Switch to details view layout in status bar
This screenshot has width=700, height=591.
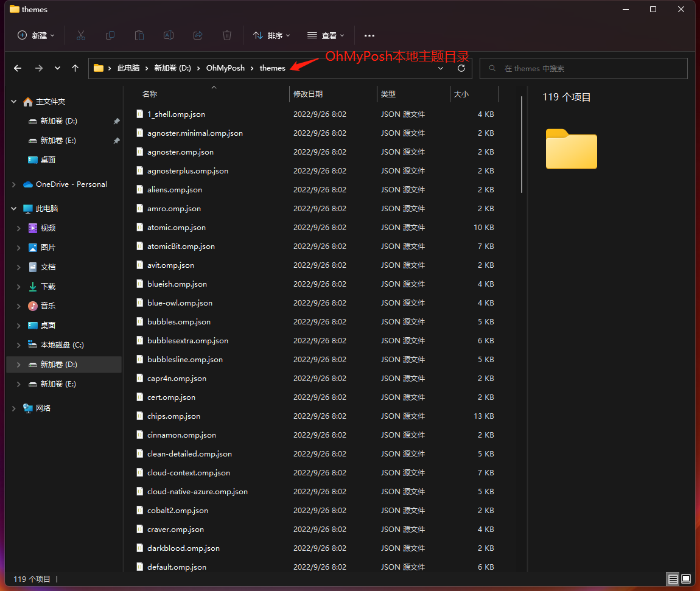click(673, 579)
